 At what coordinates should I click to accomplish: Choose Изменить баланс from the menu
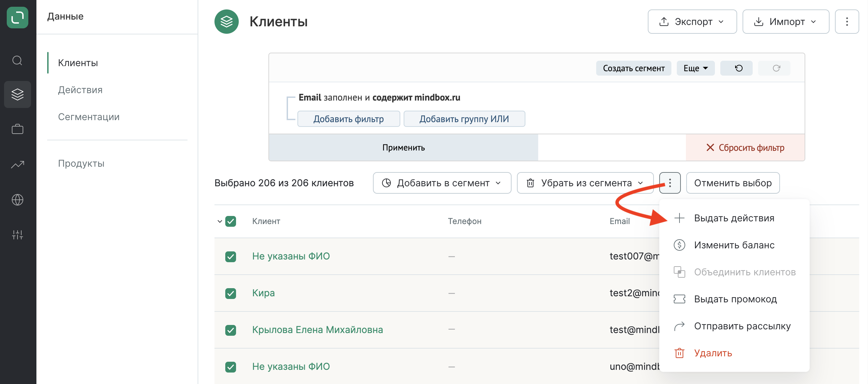(734, 245)
